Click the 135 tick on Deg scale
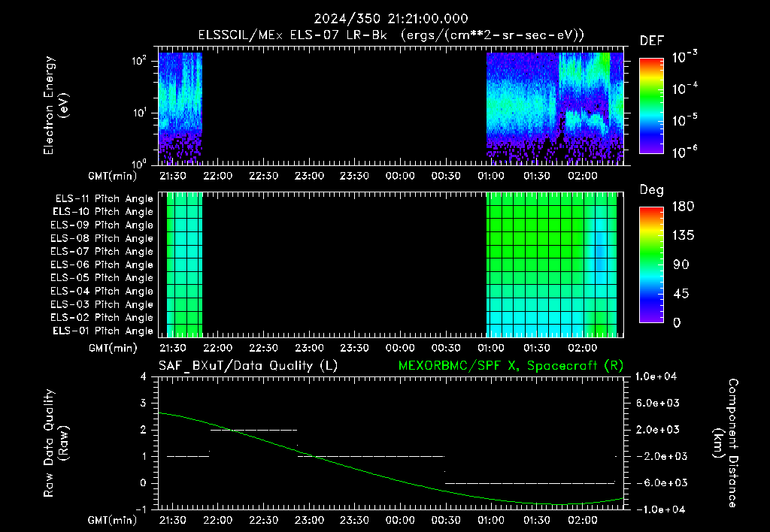770x532 pixels. point(683,236)
